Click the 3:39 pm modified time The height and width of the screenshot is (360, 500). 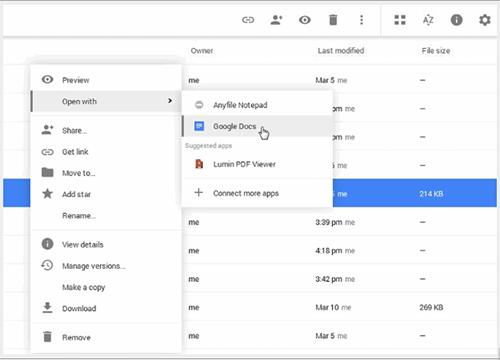coord(329,222)
